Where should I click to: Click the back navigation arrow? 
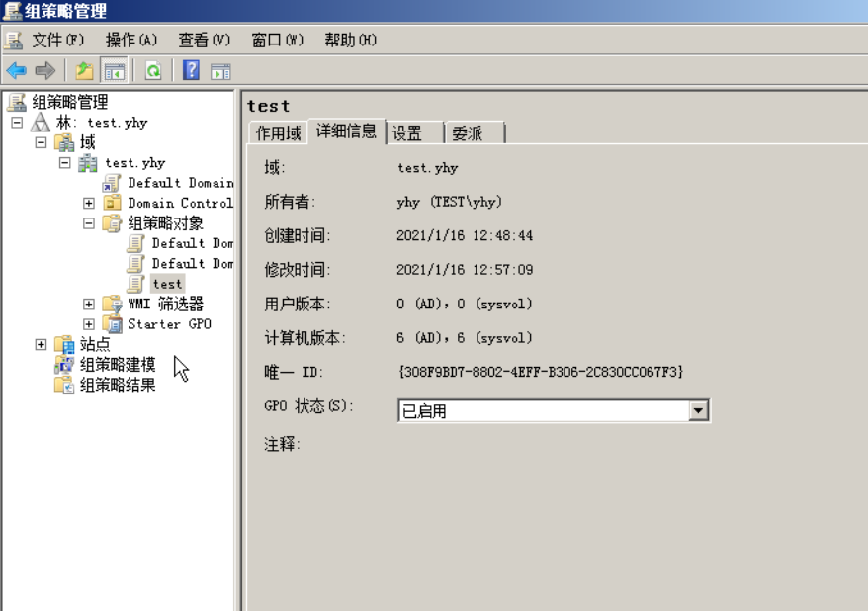click(16, 70)
